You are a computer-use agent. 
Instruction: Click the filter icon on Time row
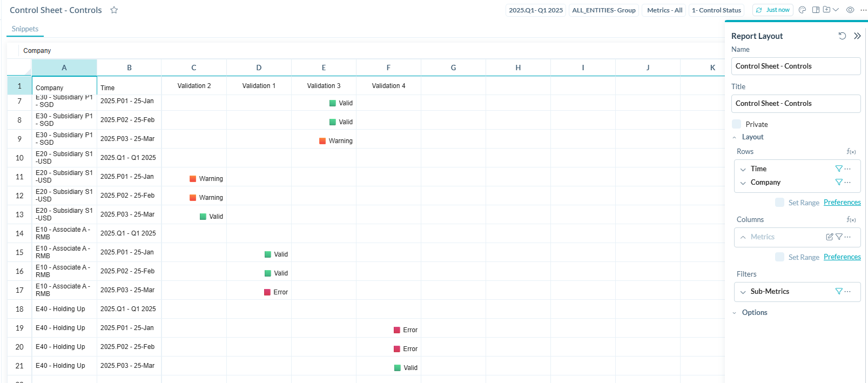point(839,169)
